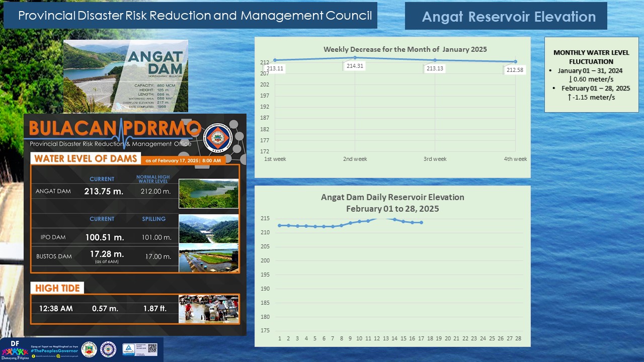Image resolution: width=644 pixels, height=362 pixels.
Task: Click the Angat Dam Daily Reservoir Elevation title
Action: point(392,203)
